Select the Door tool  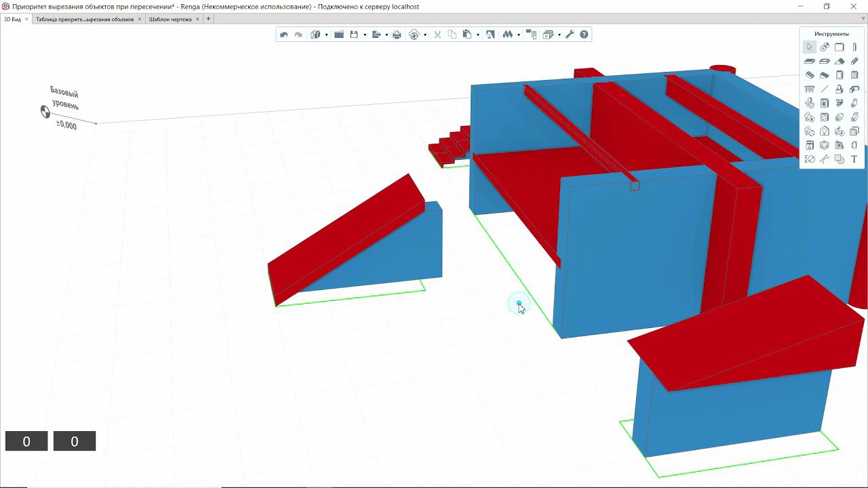(840, 75)
